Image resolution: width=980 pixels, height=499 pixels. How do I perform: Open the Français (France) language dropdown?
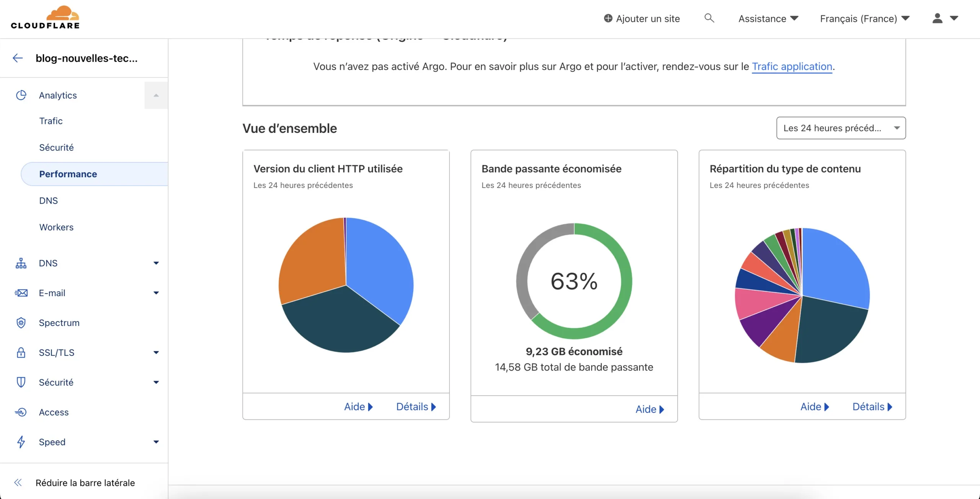[x=865, y=18]
